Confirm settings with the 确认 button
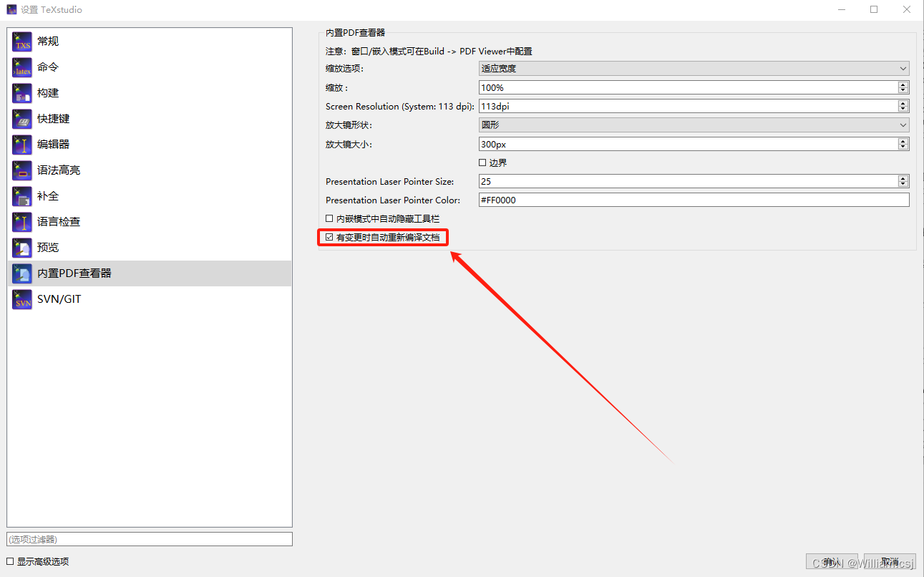Image resolution: width=924 pixels, height=577 pixels. coord(832,562)
